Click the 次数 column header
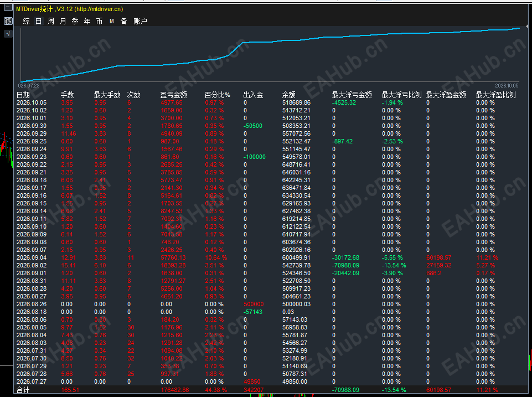532x397 pixels. point(133,95)
